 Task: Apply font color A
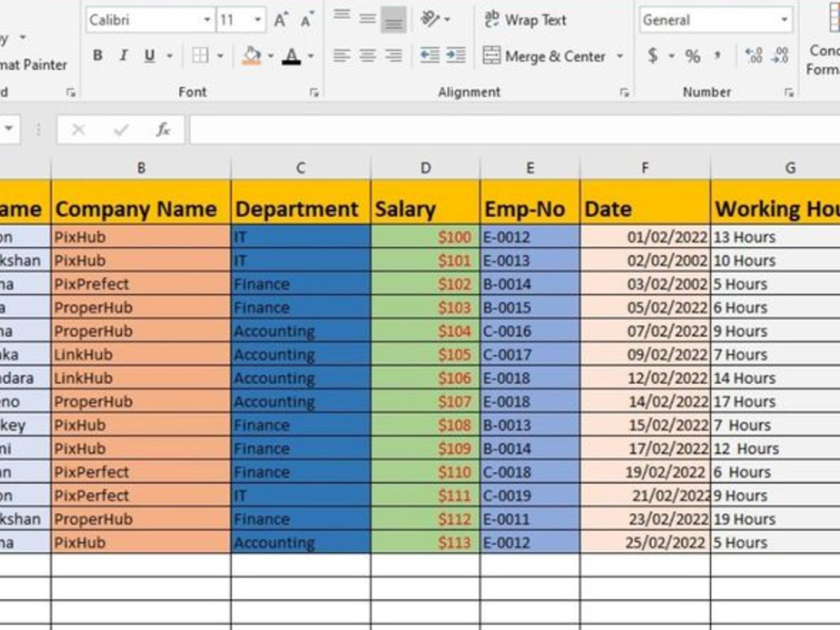(291, 55)
